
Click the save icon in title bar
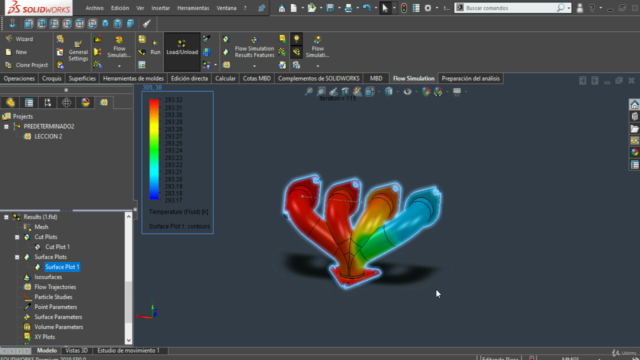coord(330,8)
